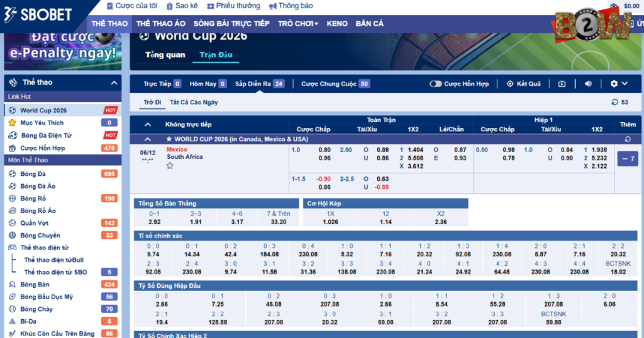Select THỂ THAO main menu
The image size is (644, 338).
coord(109,24)
